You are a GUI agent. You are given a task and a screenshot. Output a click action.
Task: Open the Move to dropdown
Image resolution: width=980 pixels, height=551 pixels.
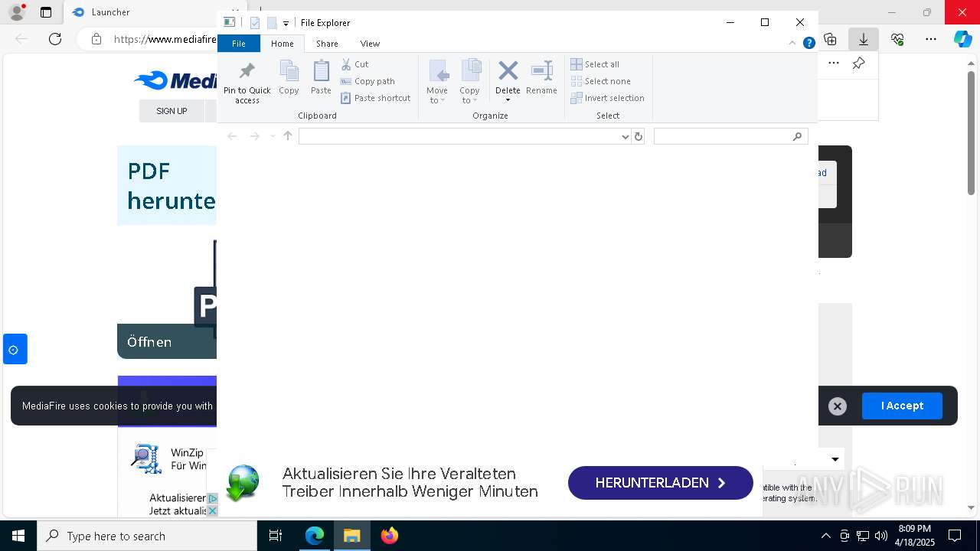tap(437, 82)
